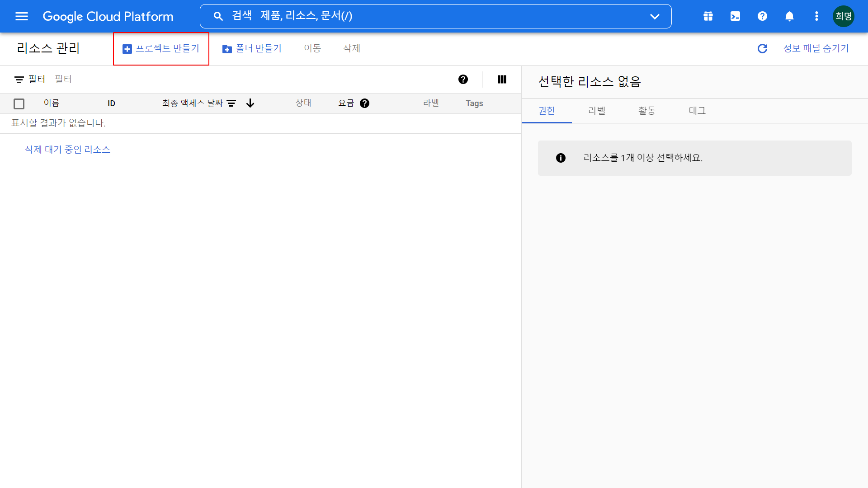
Task: Click the refresh icon
Action: pyautogui.click(x=762, y=48)
